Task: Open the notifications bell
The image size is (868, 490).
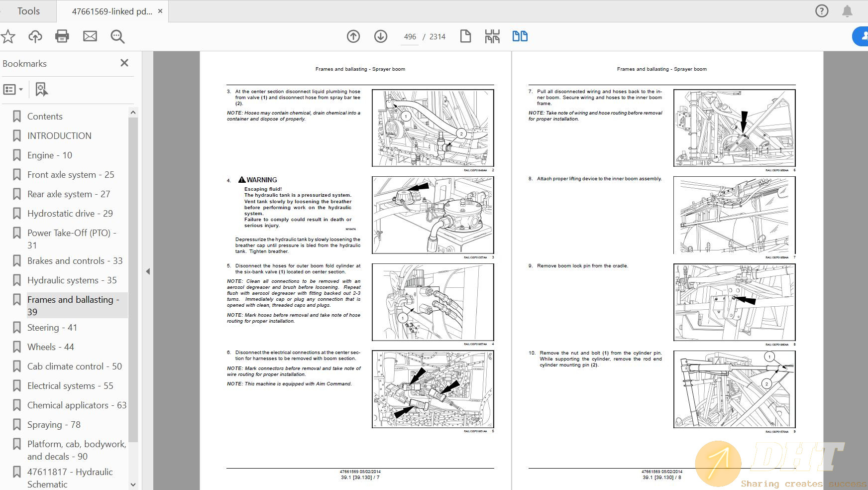Action: tap(847, 11)
